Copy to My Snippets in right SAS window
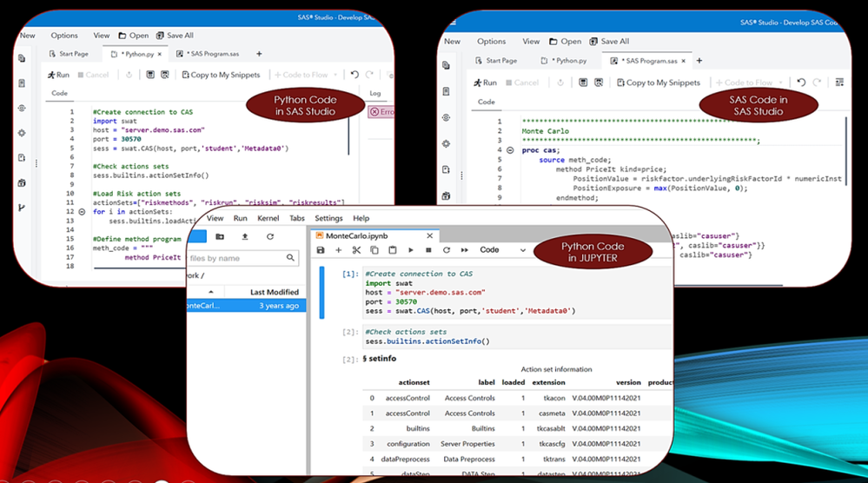The width and height of the screenshot is (868, 483). 659,83
